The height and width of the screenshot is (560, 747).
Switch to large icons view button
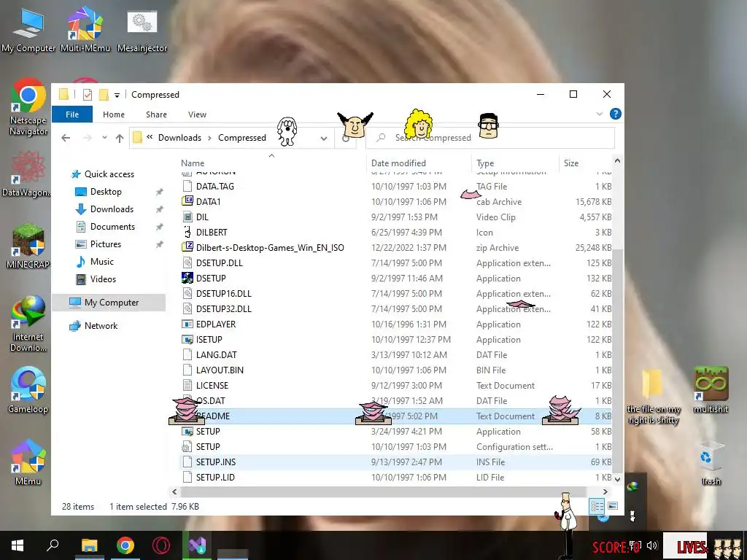(x=613, y=506)
